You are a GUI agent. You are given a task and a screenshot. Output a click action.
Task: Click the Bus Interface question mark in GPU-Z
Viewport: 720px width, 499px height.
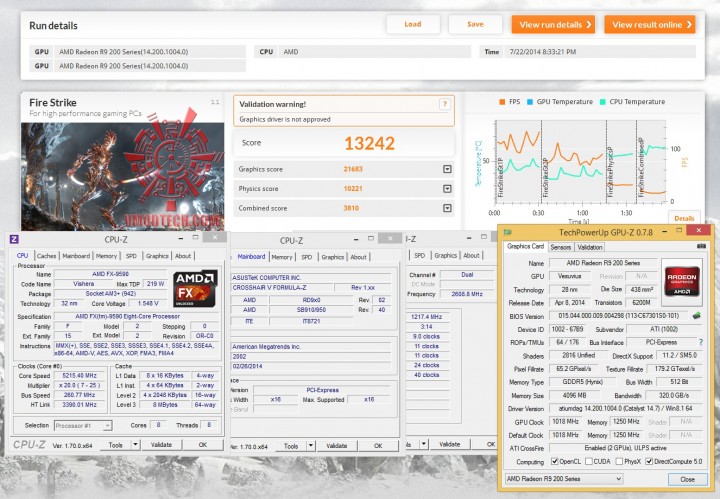pyautogui.click(x=701, y=342)
